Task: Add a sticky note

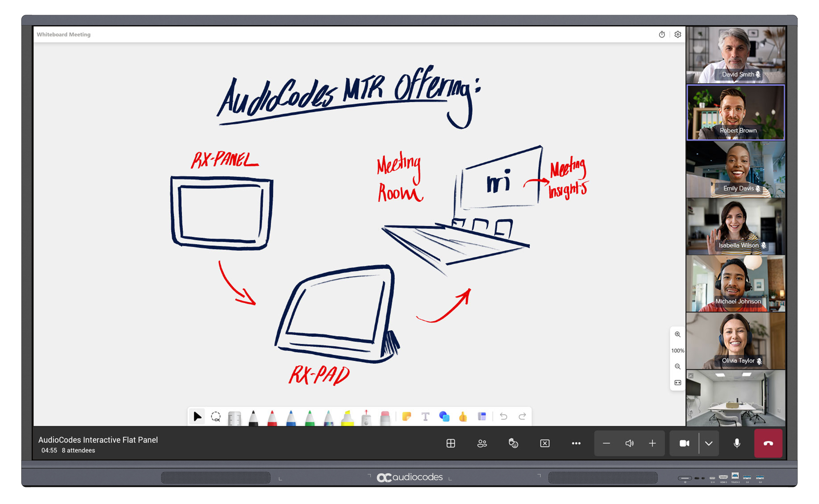Action: coord(407,416)
